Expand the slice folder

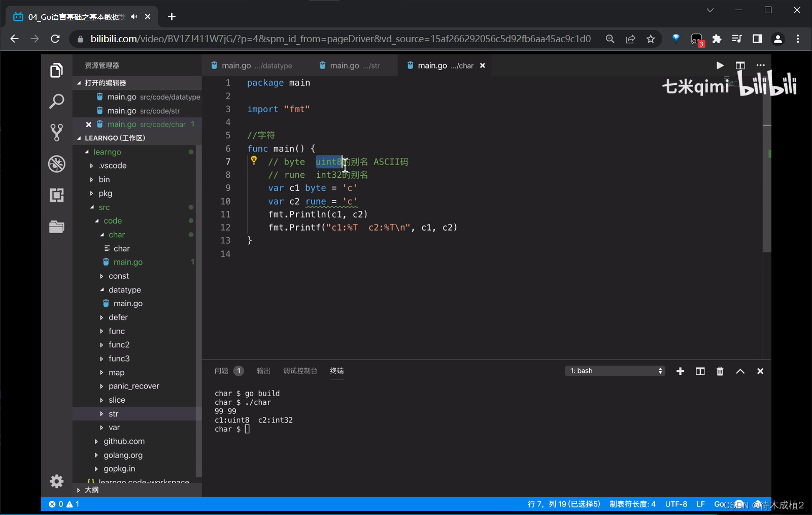pos(117,400)
